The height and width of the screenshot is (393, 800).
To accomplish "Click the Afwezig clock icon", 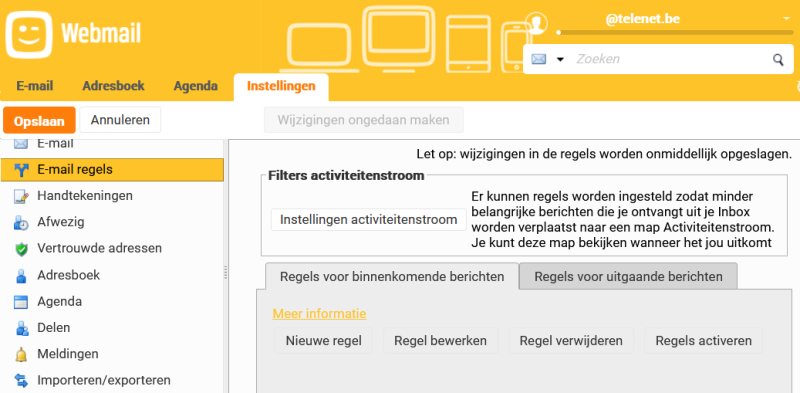I will click(21, 223).
